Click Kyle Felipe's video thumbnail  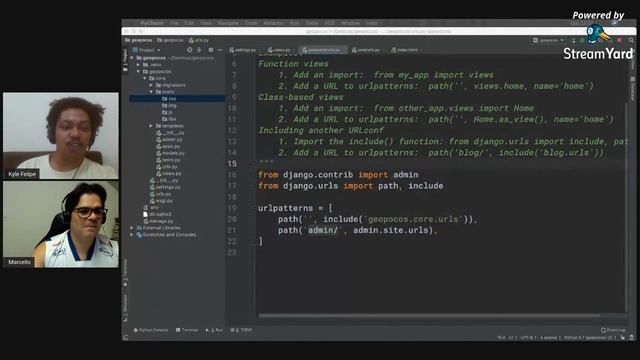coord(61,136)
